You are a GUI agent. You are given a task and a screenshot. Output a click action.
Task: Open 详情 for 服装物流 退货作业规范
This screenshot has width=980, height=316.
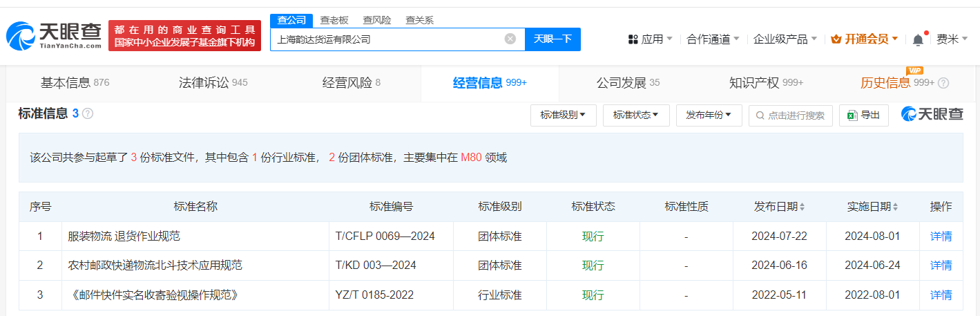coord(941,236)
